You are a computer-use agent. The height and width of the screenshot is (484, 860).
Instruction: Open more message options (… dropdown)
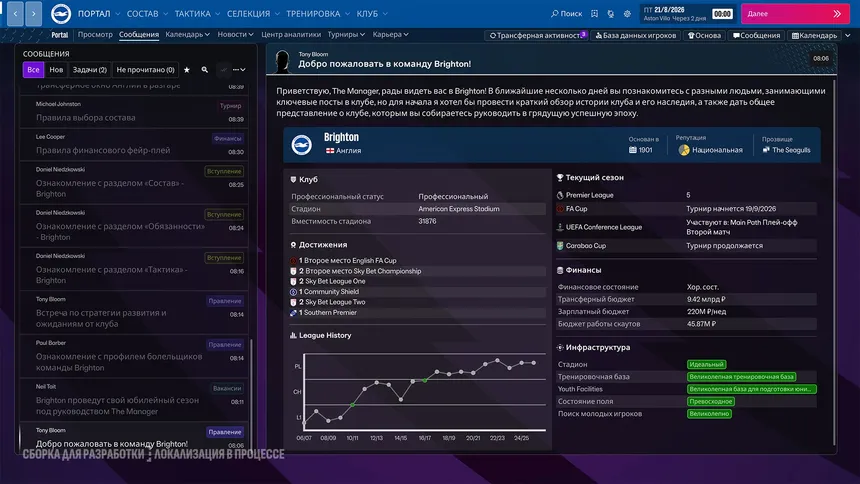point(239,70)
